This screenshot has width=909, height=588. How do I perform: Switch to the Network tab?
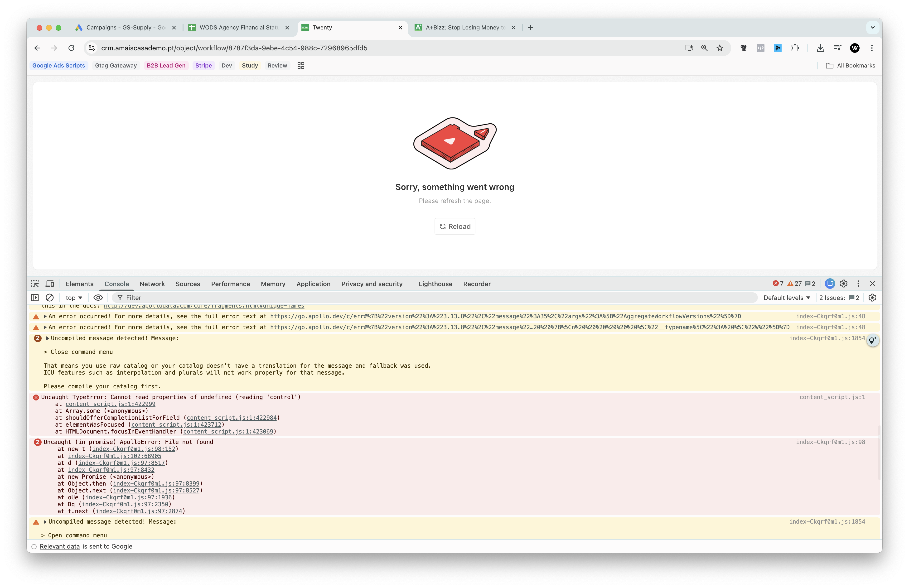tap(152, 284)
